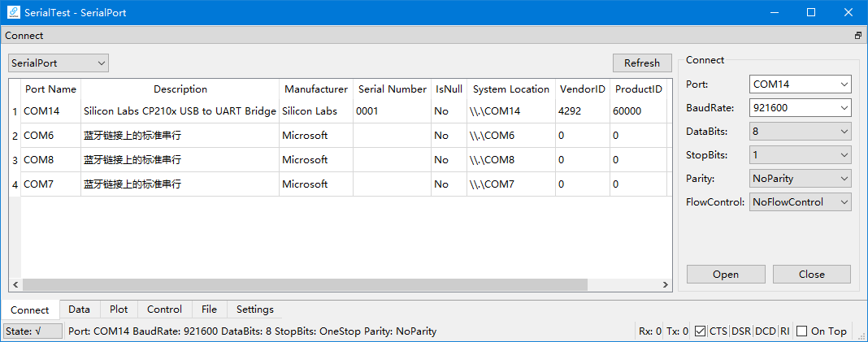Image resolution: width=868 pixels, height=342 pixels.
Task: Select the COM6 cell in Port Name column
Action: (x=51, y=136)
